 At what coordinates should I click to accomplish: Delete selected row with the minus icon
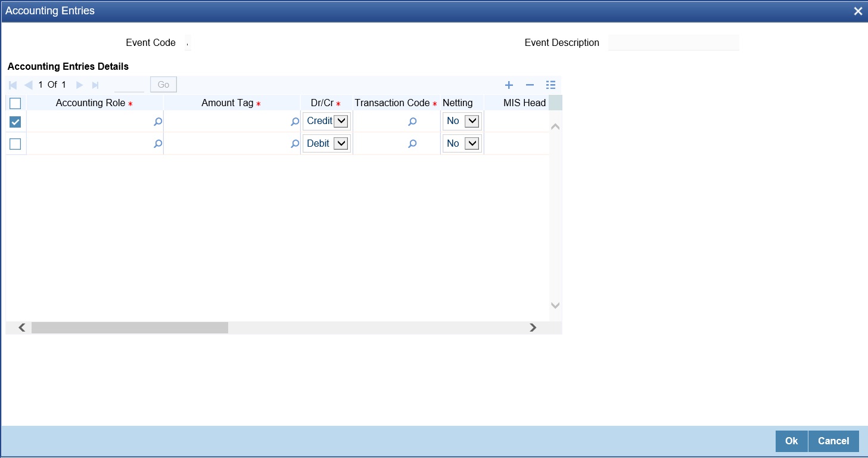(x=530, y=85)
